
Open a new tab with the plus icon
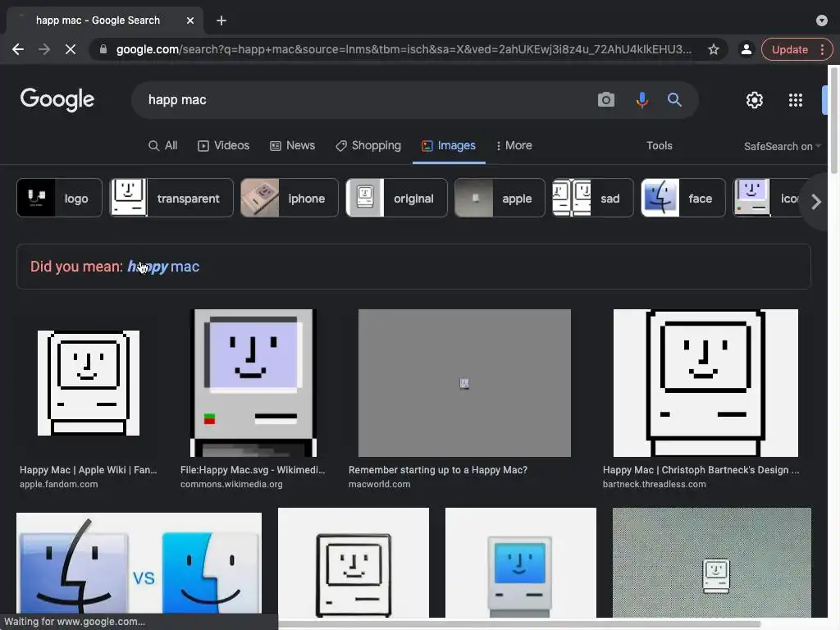221,21
